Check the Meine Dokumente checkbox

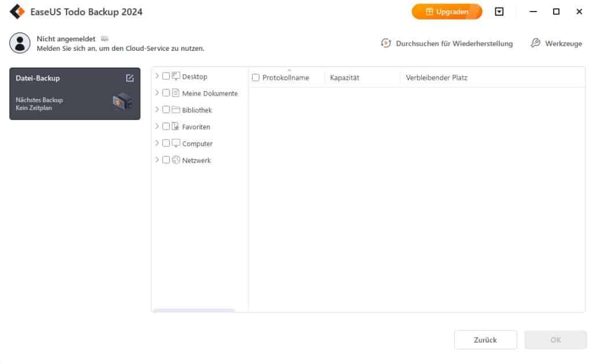click(x=166, y=93)
